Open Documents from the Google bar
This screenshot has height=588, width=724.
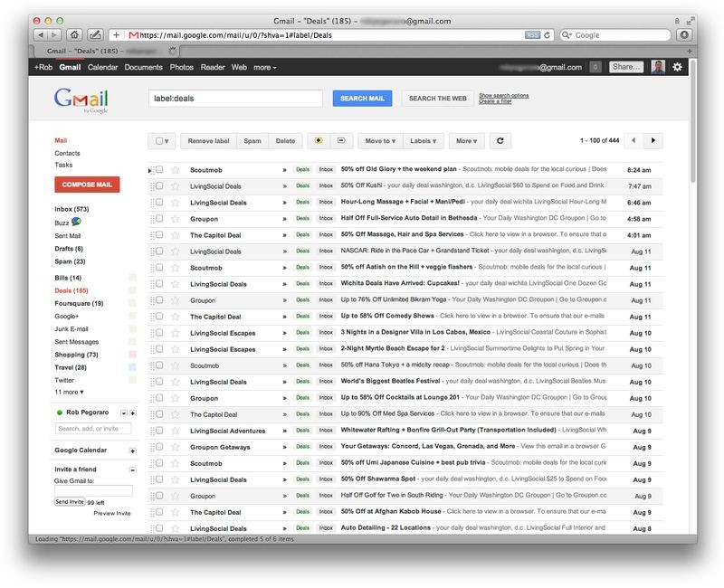(x=144, y=67)
